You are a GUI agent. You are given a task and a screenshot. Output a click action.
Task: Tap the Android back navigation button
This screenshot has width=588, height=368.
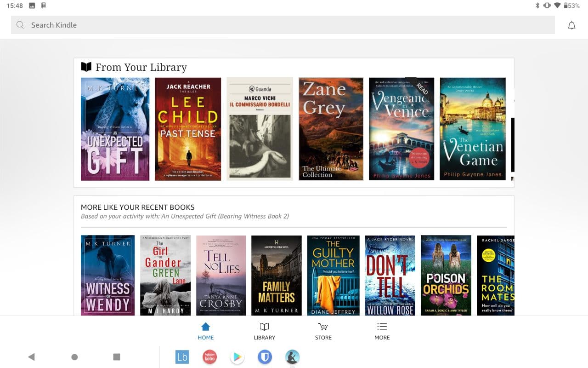[x=31, y=357]
